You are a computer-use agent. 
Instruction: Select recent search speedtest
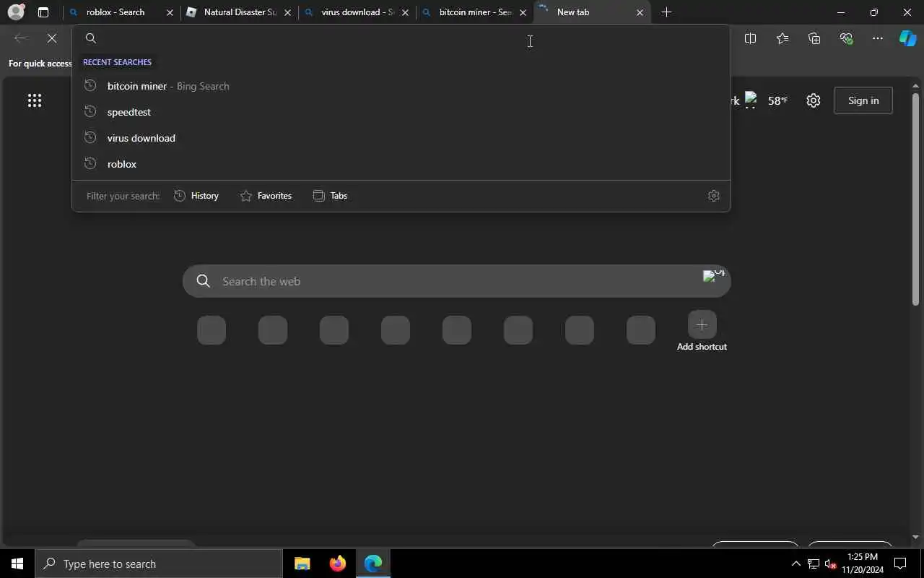(401, 112)
